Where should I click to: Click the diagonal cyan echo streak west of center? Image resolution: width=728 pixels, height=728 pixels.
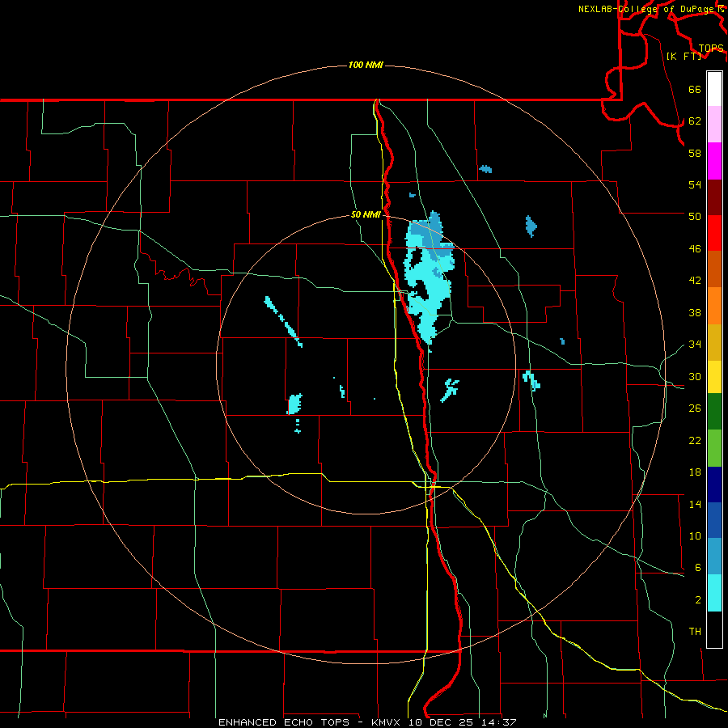283,321
